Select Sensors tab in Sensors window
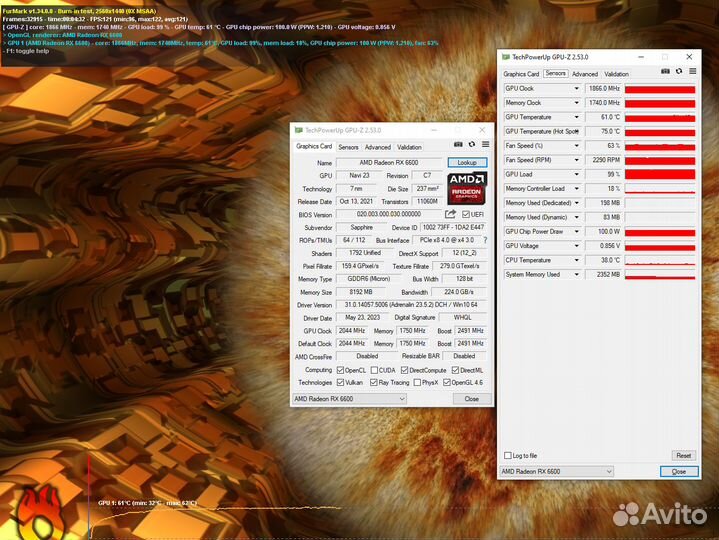 tap(556, 73)
